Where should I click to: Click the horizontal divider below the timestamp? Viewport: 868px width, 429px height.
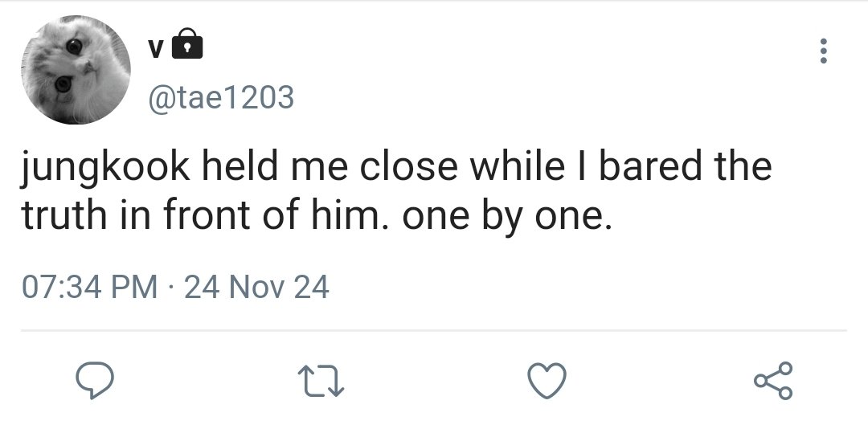433,330
